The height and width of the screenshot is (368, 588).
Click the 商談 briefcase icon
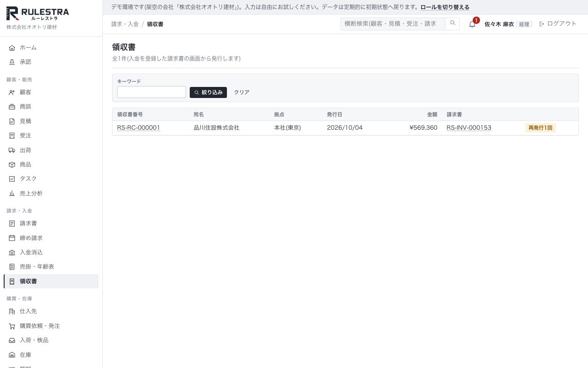coord(12,107)
